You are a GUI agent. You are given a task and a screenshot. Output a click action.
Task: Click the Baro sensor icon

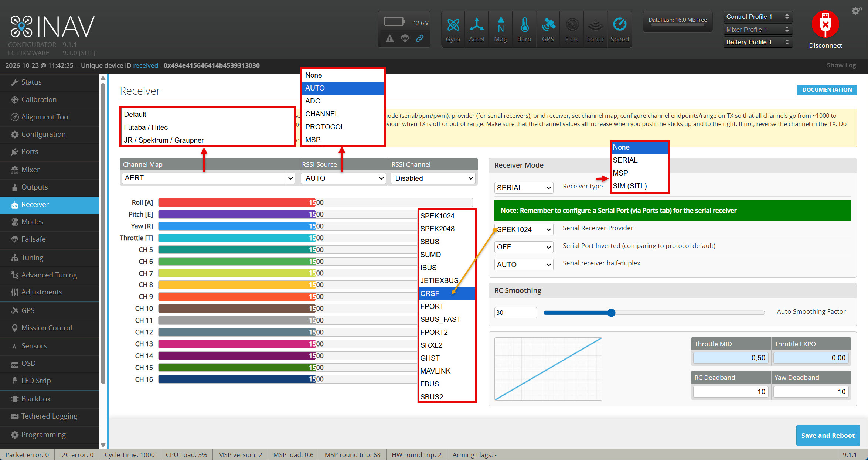[x=524, y=24]
